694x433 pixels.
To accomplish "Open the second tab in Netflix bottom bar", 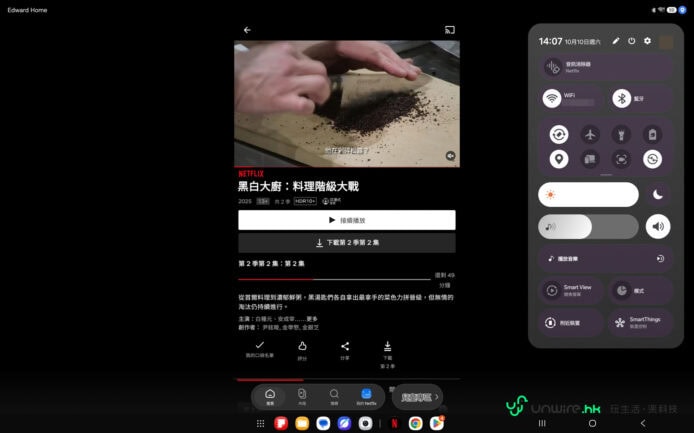I will click(x=302, y=397).
